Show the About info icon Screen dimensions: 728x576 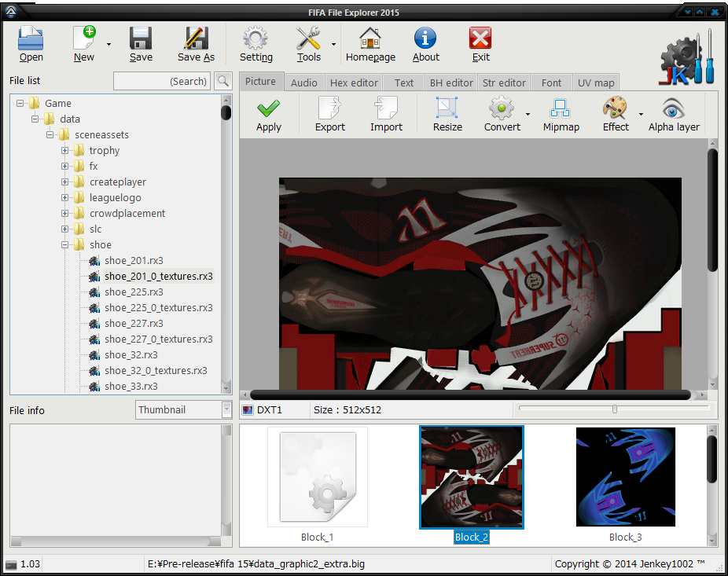pos(426,44)
